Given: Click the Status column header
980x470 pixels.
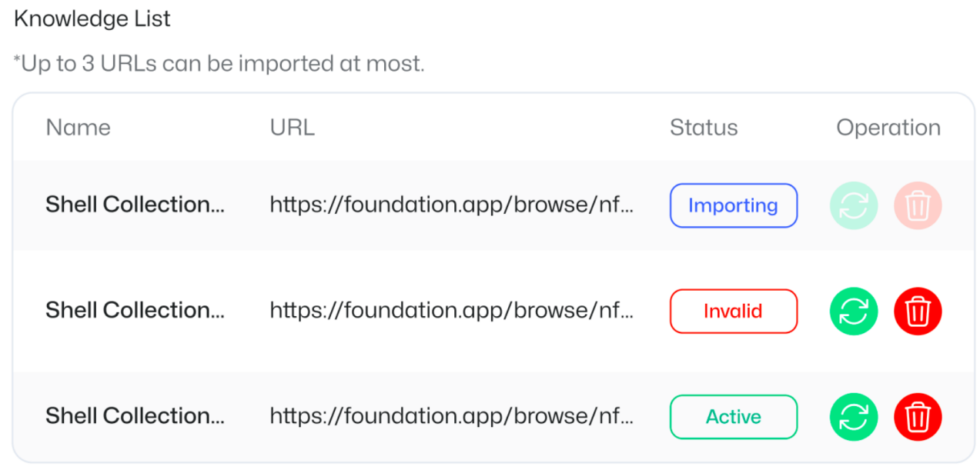Looking at the screenshot, I should click(x=704, y=128).
